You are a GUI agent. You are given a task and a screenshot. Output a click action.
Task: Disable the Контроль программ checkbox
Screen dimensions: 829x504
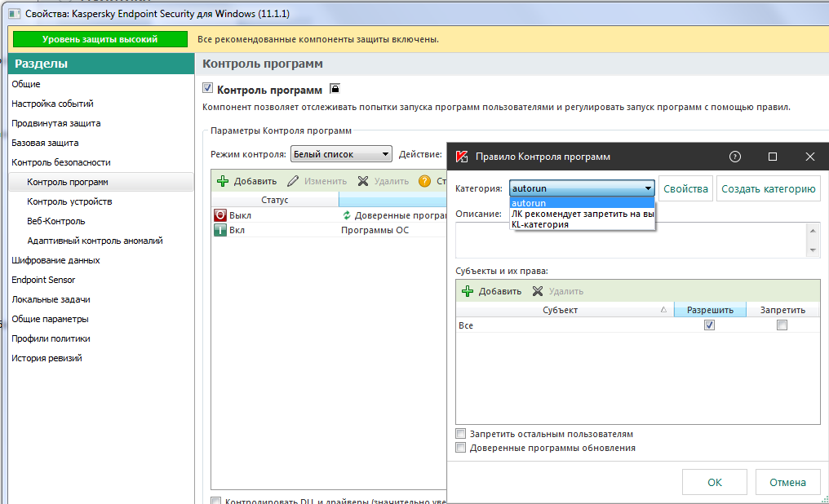tap(208, 89)
